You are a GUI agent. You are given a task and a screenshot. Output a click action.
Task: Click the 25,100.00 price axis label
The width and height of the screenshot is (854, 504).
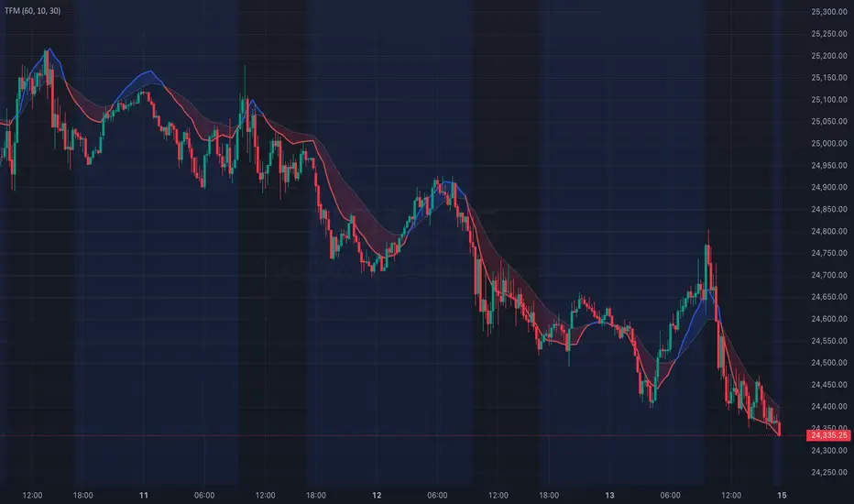829,100
